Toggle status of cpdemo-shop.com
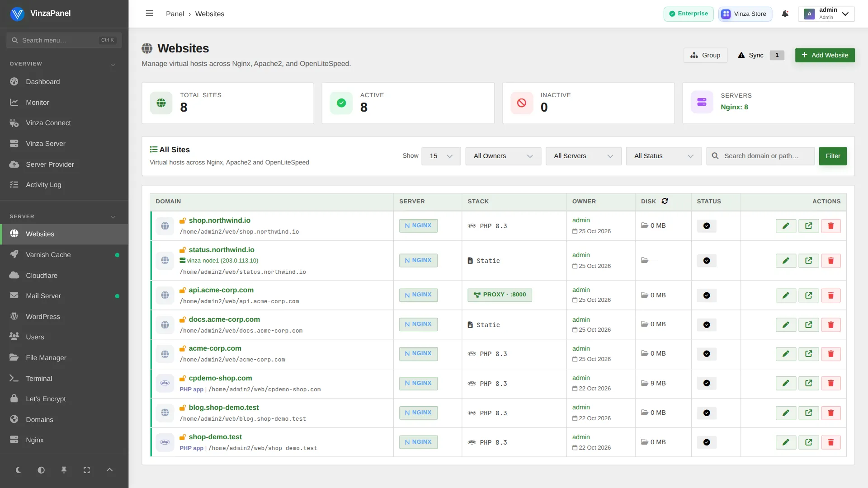The image size is (868, 488). coord(707,383)
